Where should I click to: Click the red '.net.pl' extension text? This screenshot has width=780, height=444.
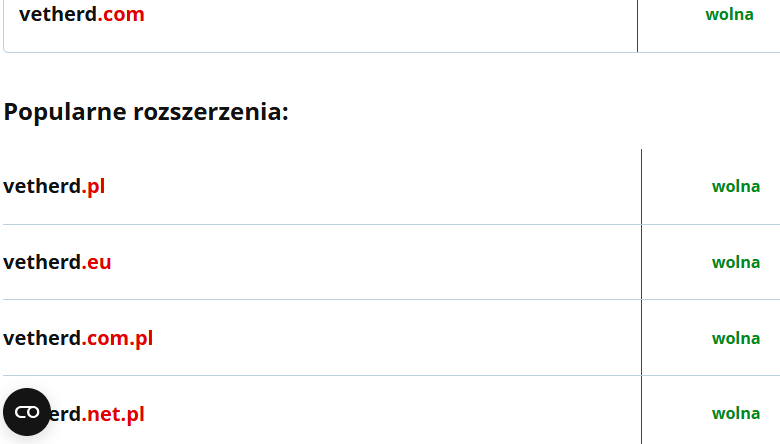tap(114, 413)
